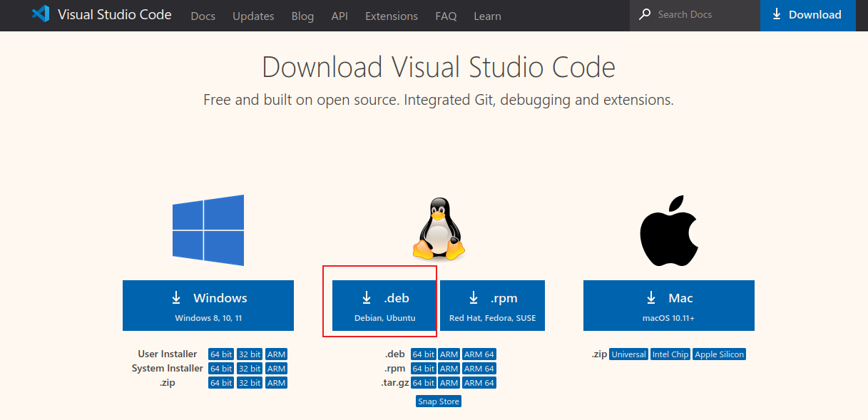868x420 pixels.
Task: Choose the 32 bit User Installer
Action: point(249,354)
